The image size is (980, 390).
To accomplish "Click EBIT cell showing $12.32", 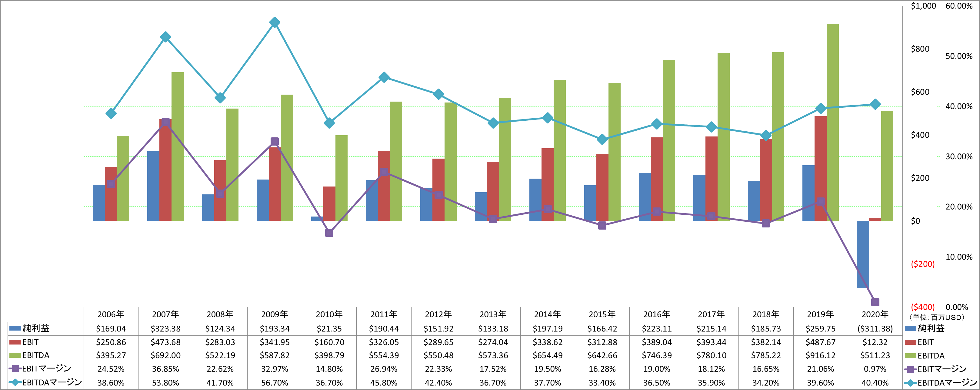I will click(x=875, y=342).
